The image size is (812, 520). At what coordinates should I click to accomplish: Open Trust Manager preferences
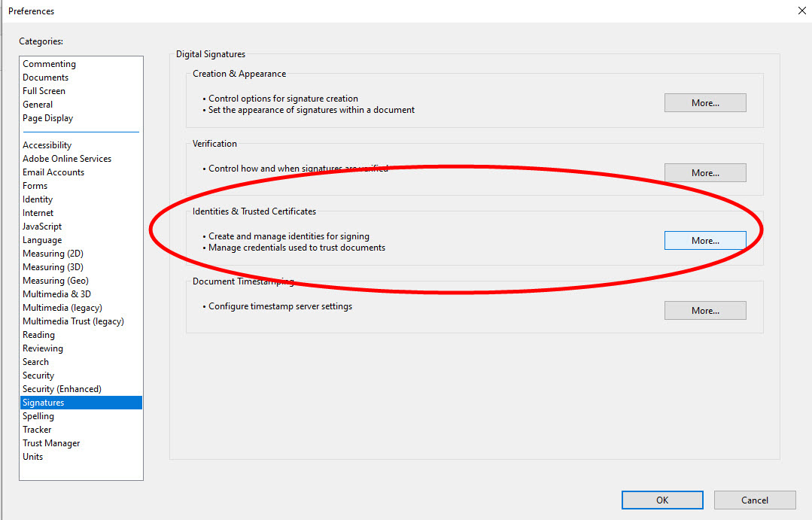[x=51, y=443]
